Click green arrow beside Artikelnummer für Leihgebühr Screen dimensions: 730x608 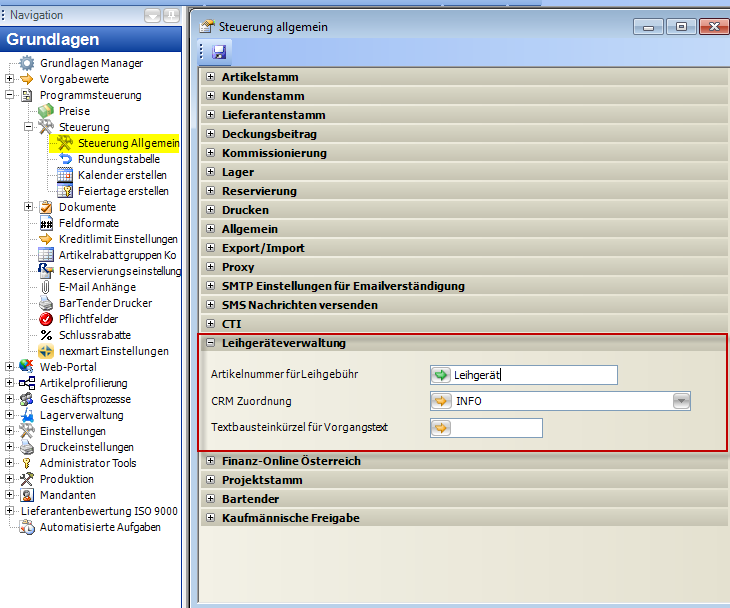[441, 375]
